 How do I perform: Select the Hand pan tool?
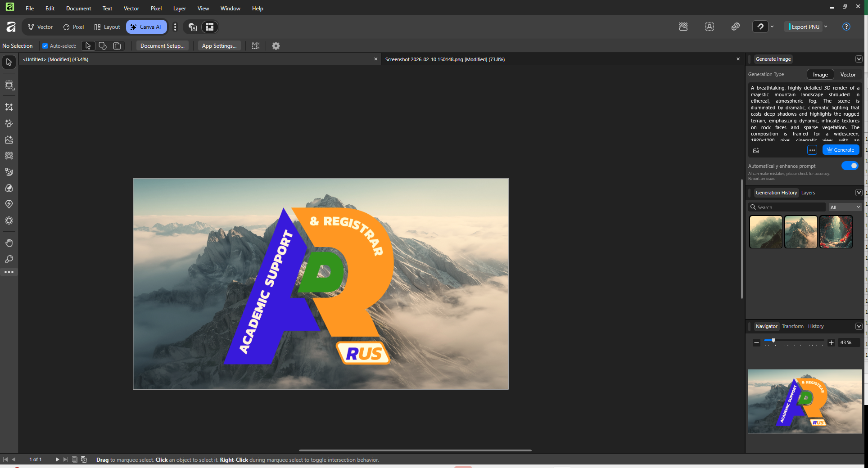pos(9,243)
